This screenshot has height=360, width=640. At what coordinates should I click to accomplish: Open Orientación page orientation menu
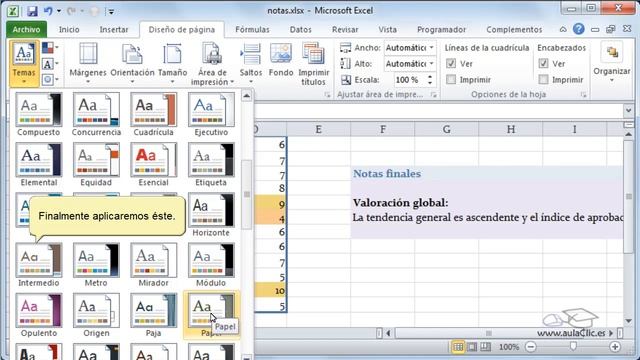coord(132,64)
